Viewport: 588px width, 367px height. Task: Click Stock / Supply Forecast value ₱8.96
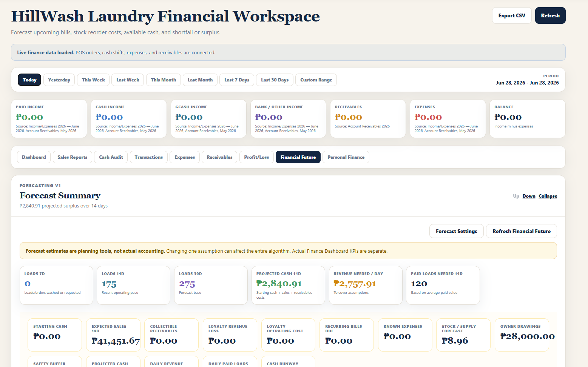(455, 341)
